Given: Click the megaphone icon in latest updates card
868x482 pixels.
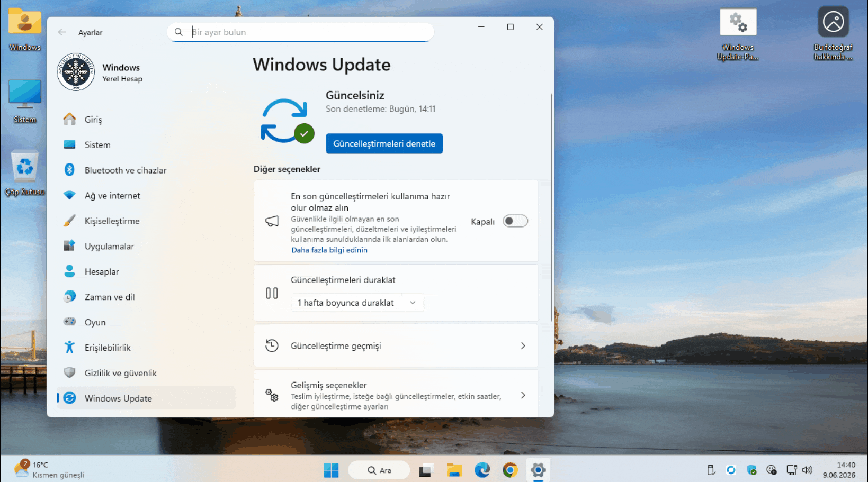Looking at the screenshot, I should pos(272,221).
